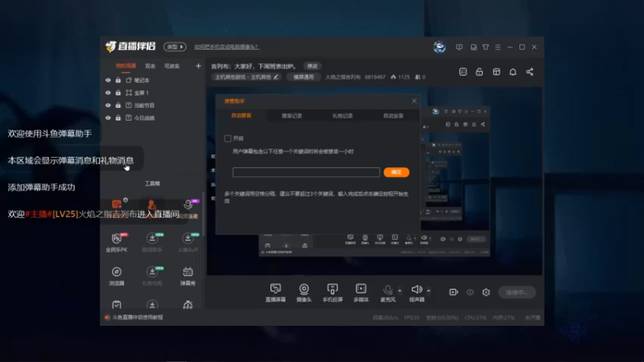Unlock the 当前节目 source lock
This screenshot has height=362, width=644.
point(118,105)
